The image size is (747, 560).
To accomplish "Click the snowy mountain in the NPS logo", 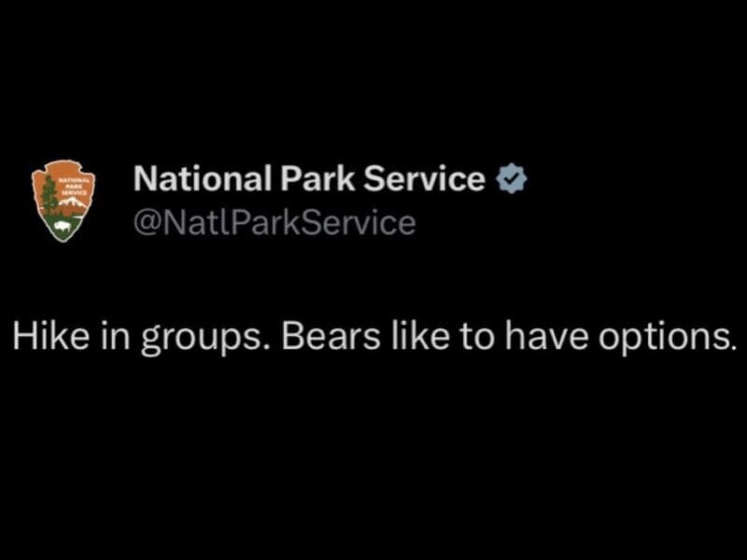I will click(x=73, y=201).
